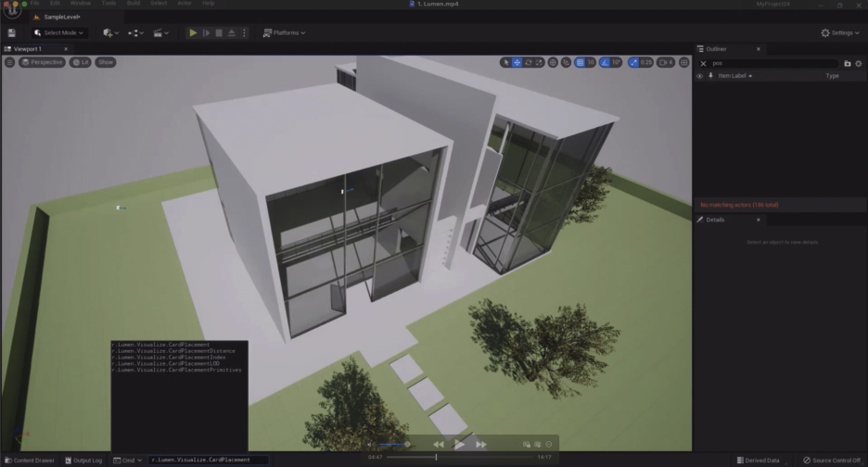Play the Lumen.mp4 video
Screen dimensions: 868x467
(x=459, y=445)
